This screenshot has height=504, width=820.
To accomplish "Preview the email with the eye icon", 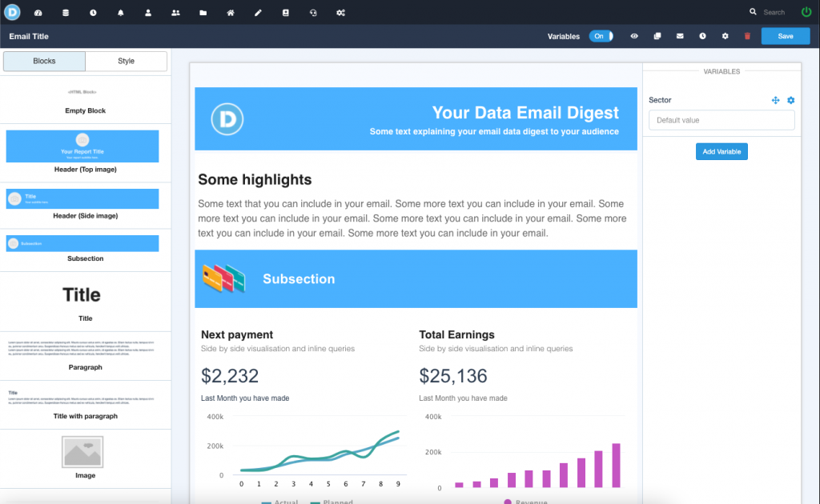I will point(634,36).
